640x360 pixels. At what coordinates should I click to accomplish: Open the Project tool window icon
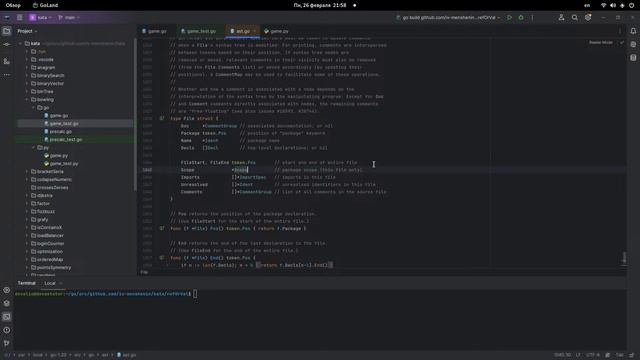point(7,31)
